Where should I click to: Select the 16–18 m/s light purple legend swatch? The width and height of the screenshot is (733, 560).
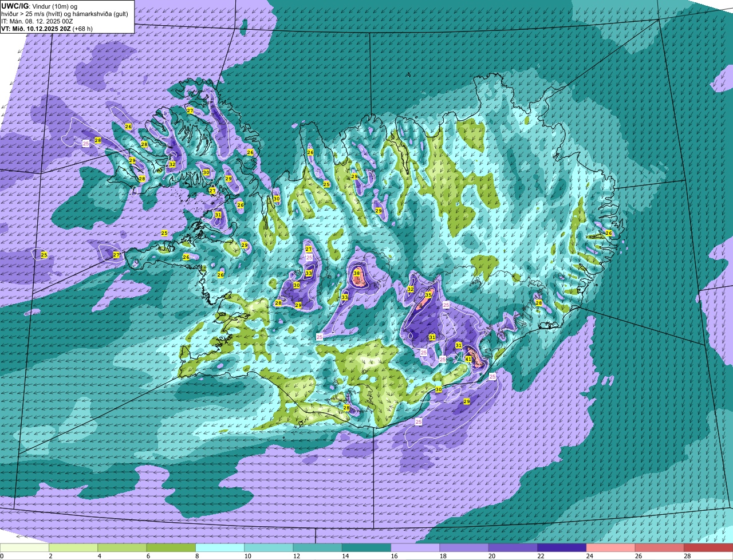tap(415, 547)
